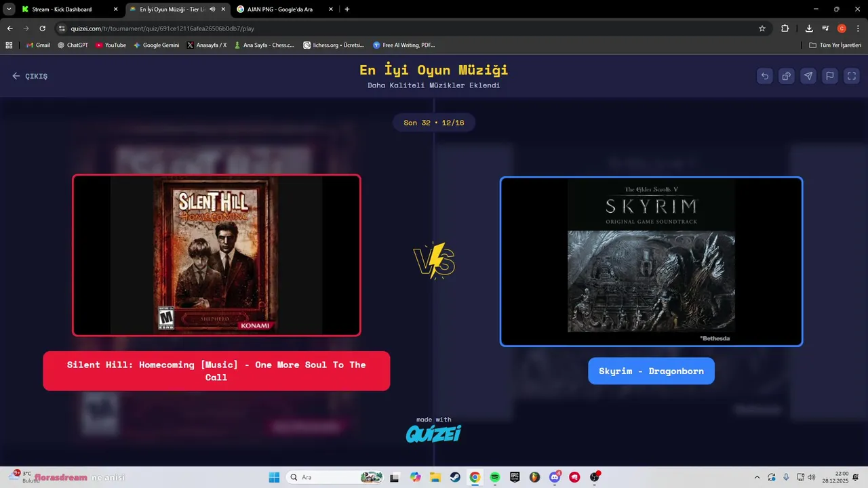Launch Copilot from the taskbar

pyautogui.click(x=415, y=477)
